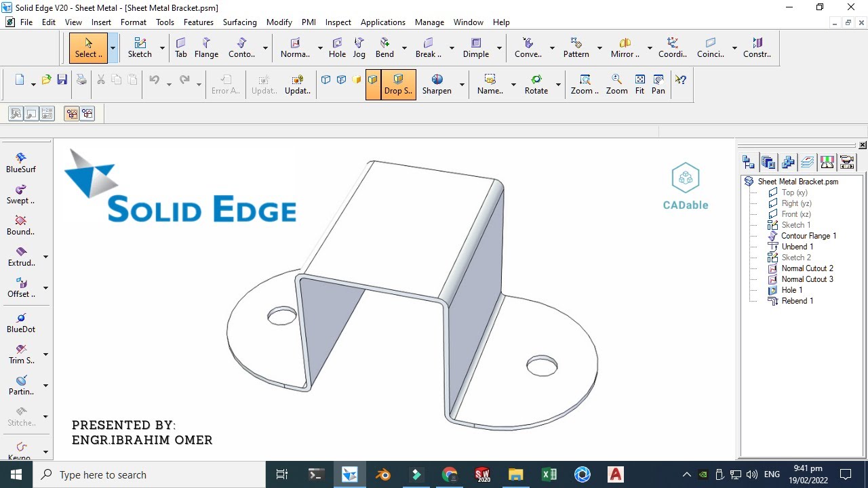Open Coordinate System tool

coord(673,48)
